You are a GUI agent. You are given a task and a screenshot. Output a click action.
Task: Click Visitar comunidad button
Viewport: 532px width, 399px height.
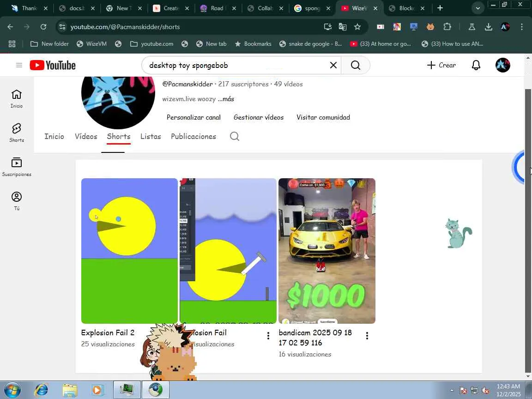point(323,117)
